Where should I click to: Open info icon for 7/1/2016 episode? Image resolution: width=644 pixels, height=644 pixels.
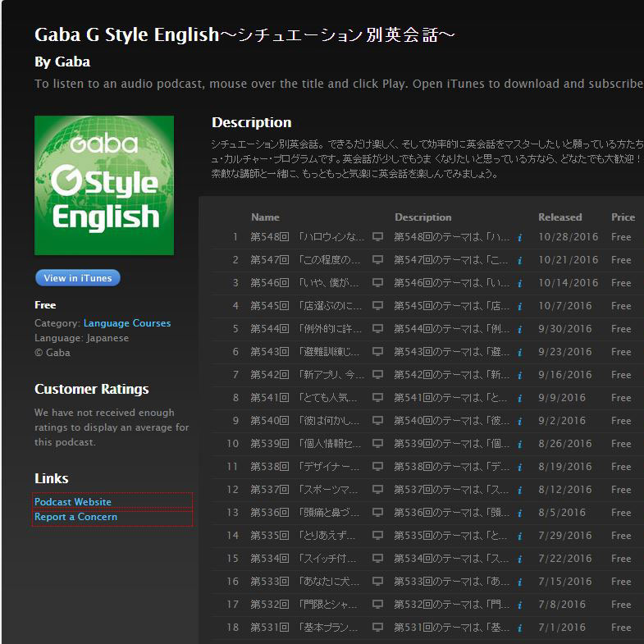tap(519, 628)
